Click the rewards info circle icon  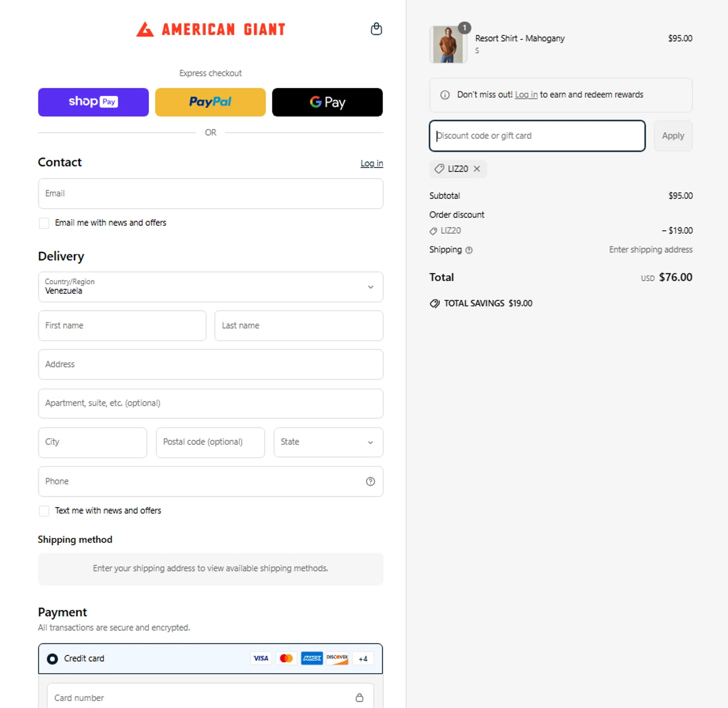tap(445, 95)
